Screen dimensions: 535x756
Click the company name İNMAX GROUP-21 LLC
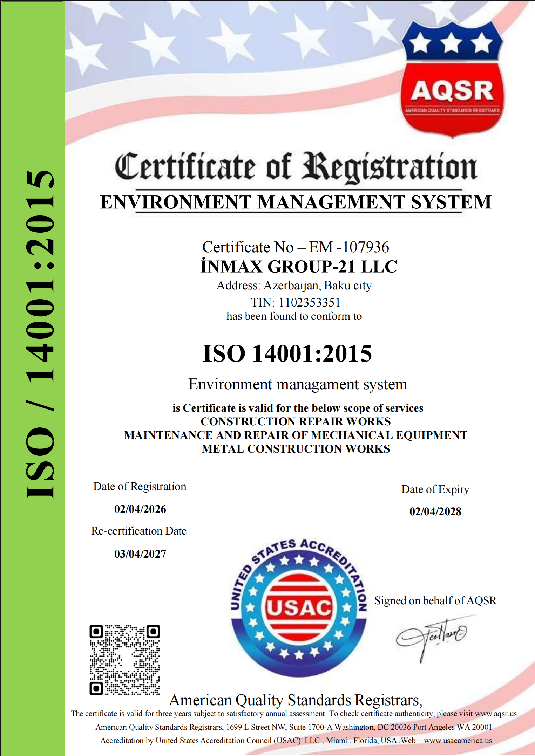[299, 266]
